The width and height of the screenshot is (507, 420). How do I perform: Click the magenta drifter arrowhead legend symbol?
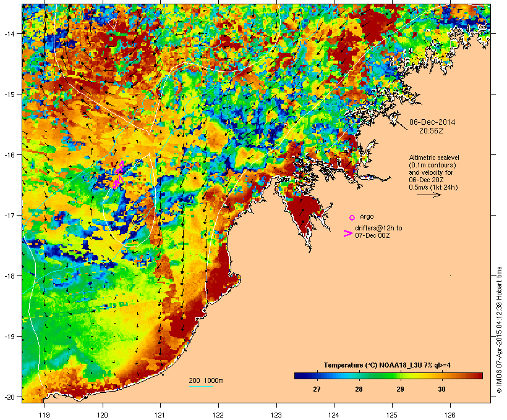347,233
